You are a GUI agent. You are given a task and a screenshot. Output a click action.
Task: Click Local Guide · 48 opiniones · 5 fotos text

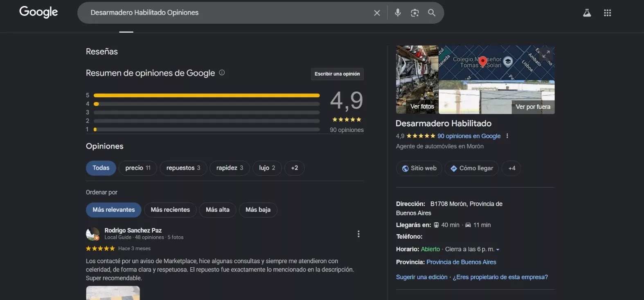[x=144, y=237]
